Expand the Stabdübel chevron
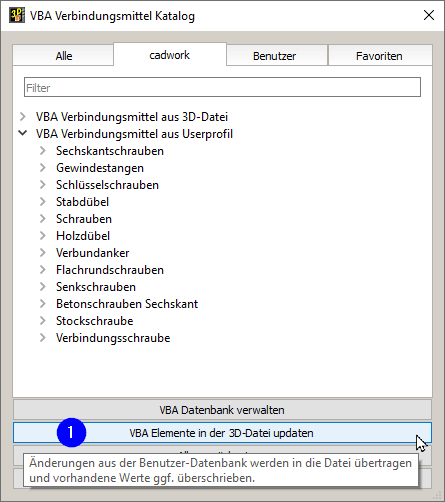Viewport: 445px width, 502px height. pos(43,202)
